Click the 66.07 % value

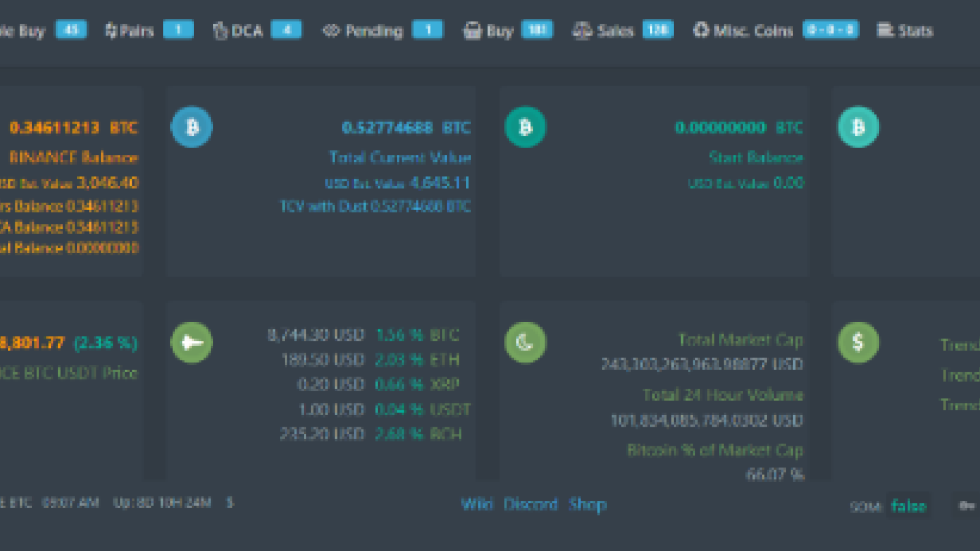click(x=775, y=474)
